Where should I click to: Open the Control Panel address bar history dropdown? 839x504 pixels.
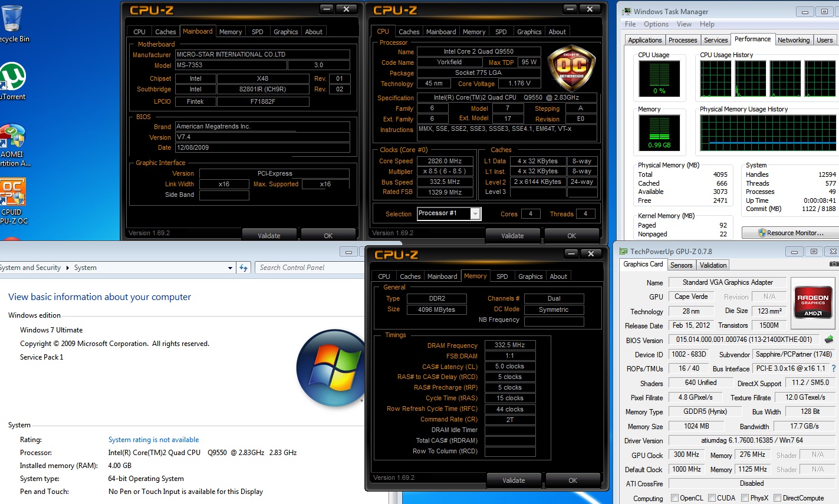231,268
